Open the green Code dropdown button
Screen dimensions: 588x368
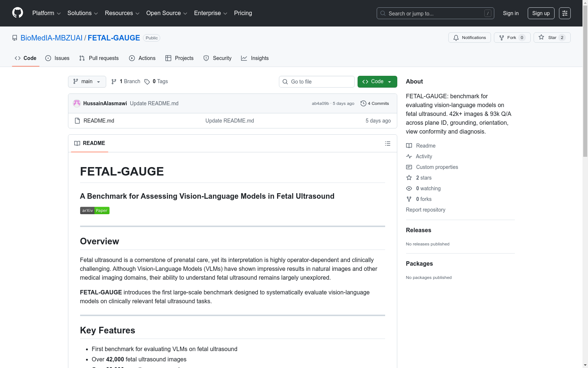[x=377, y=82]
